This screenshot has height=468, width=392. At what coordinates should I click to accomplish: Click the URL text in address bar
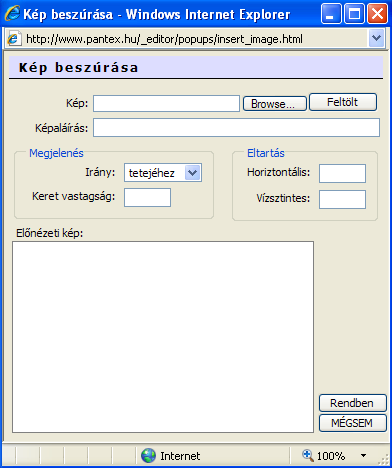click(164, 39)
